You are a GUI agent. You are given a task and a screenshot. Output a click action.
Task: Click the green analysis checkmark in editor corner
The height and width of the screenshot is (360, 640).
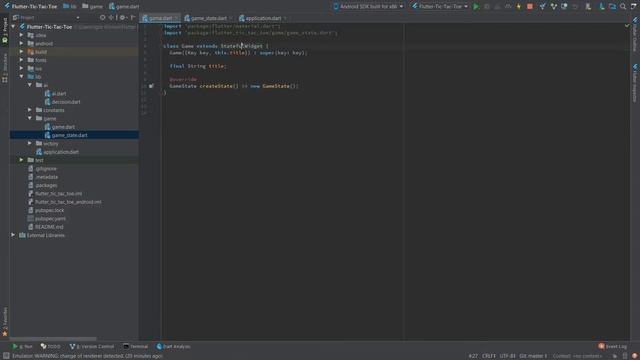pos(627,26)
